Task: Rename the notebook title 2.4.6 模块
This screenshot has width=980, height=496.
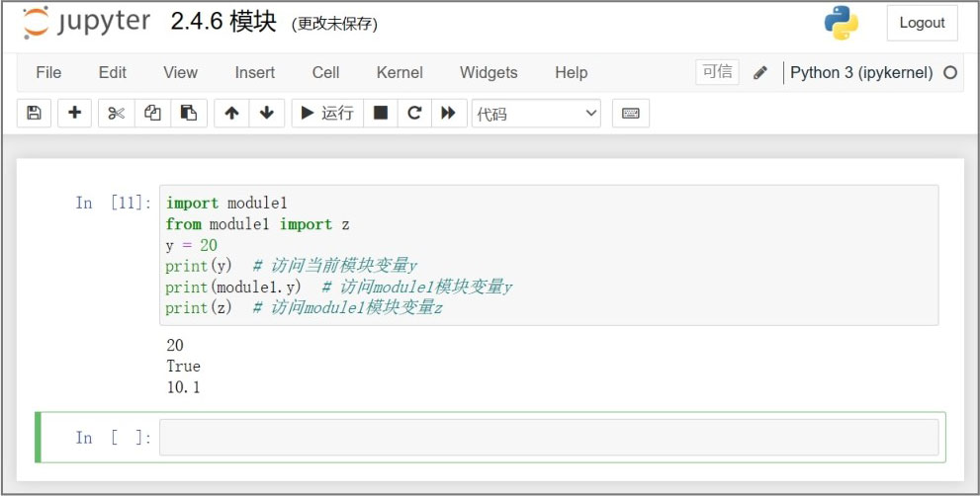Action: coord(223,23)
